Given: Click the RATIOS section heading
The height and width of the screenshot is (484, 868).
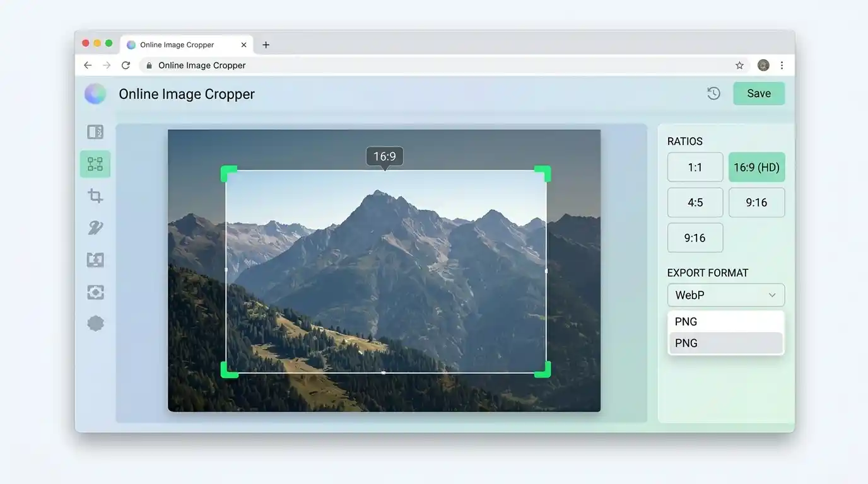Looking at the screenshot, I should pos(685,141).
